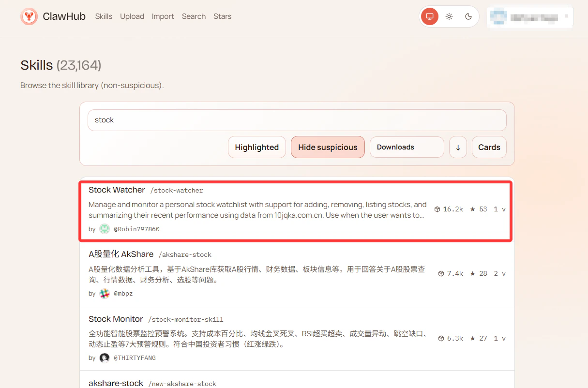Visit @Robin797860 profile
The width and height of the screenshot is (588, 388).
click(x=136, y=229)
